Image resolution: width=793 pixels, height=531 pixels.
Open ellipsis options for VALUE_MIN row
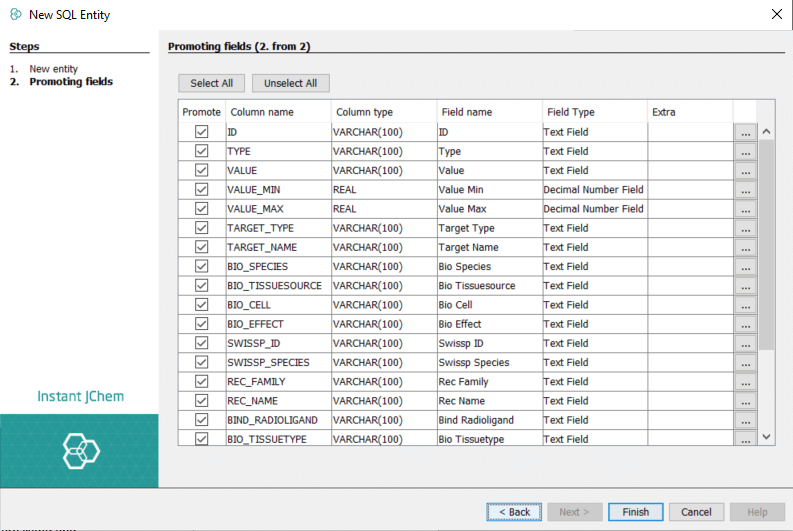744,190
